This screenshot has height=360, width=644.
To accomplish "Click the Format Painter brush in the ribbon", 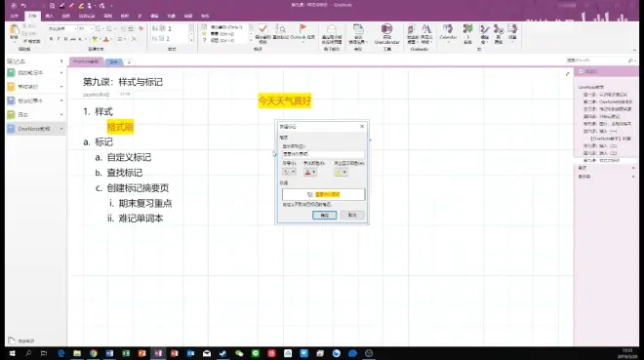I will tap(31, 41).
